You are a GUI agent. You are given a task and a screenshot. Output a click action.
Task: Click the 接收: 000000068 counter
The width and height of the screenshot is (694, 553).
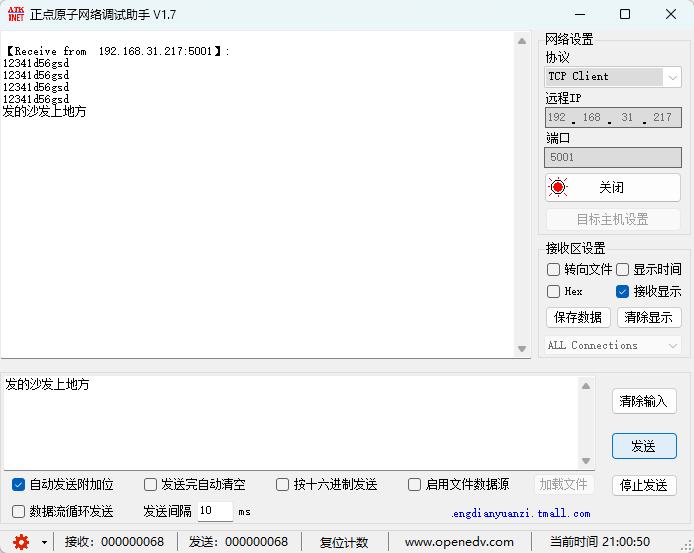[114, 542]
